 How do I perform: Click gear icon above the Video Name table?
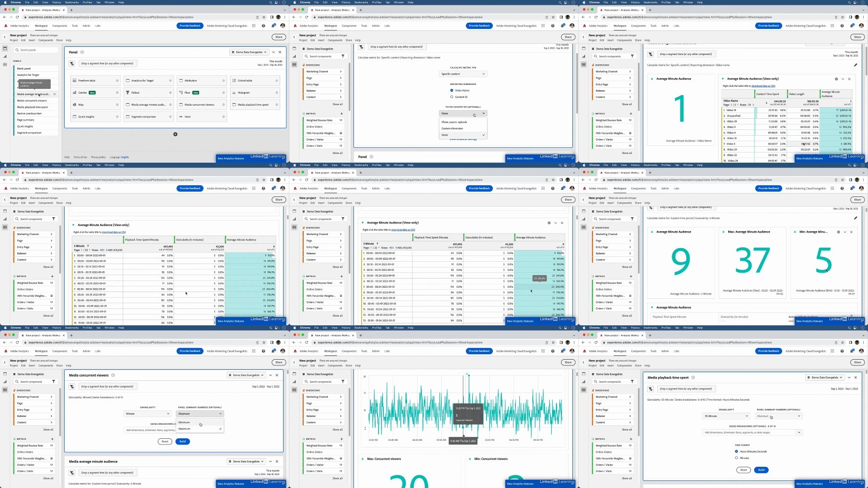pos(836,79)
